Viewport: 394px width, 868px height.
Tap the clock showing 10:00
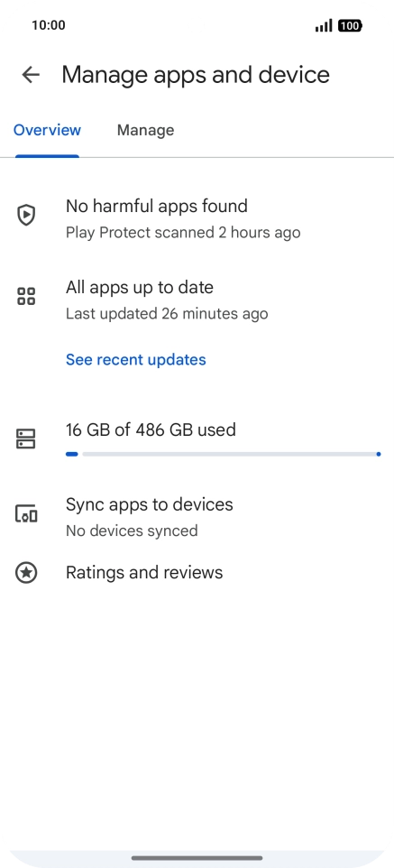pyautogui.click(x=48, y=25)
